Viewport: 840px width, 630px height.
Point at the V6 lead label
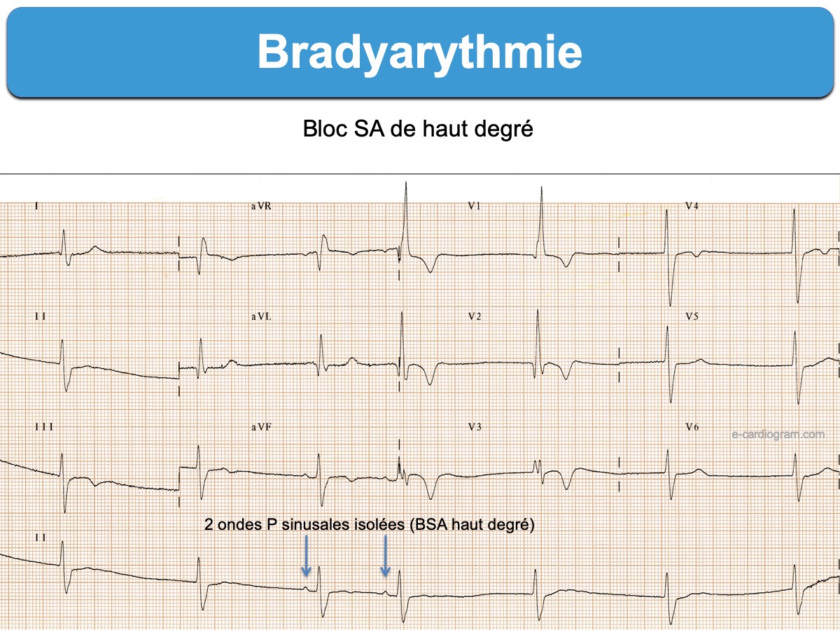click(692, 427)
